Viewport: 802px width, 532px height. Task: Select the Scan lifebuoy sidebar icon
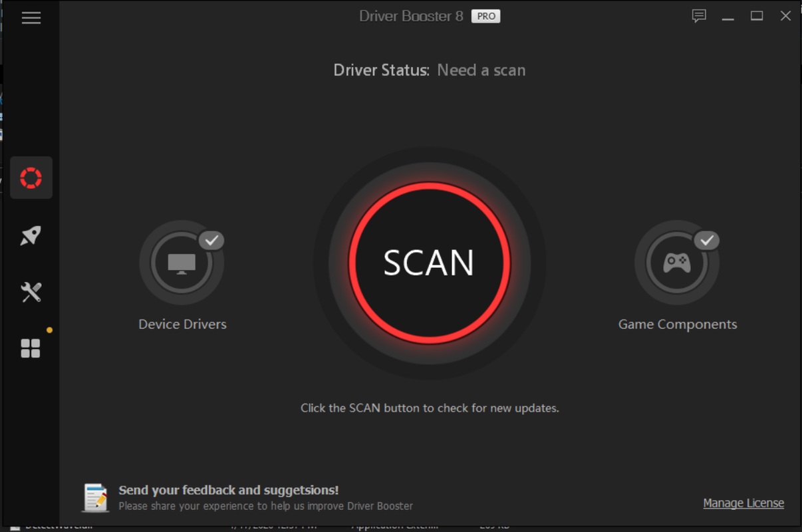[x=31, y=178]
